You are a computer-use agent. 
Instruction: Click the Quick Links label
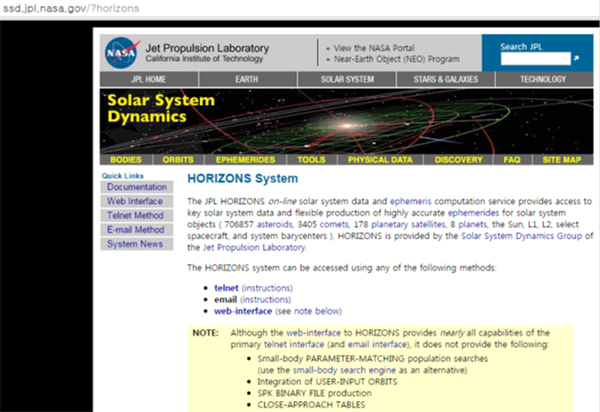(122, 176)
